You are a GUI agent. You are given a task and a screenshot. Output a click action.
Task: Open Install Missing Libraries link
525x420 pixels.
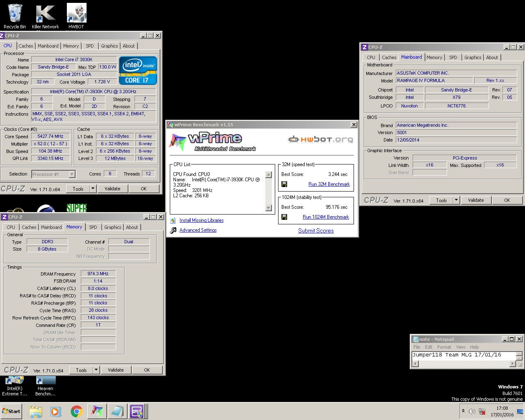(201, 220)
